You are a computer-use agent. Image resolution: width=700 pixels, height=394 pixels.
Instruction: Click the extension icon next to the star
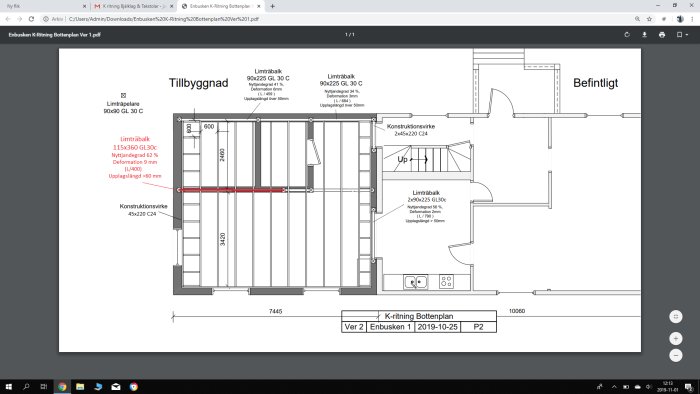tap(664, 19)
